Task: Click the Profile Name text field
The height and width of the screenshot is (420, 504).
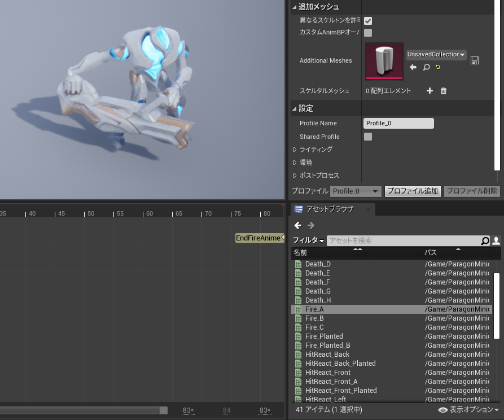Action: point(398,123)
